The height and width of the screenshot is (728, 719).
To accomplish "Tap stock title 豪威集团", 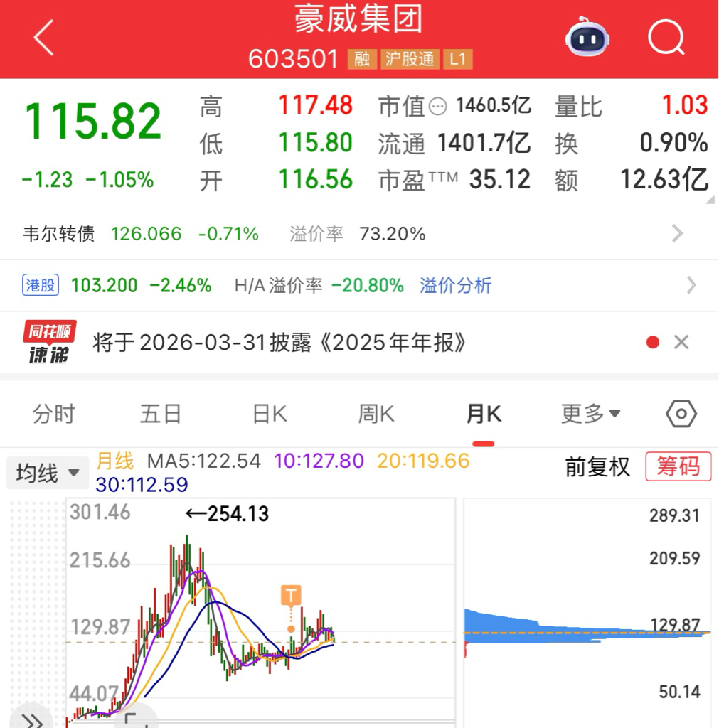I will 358,19.
